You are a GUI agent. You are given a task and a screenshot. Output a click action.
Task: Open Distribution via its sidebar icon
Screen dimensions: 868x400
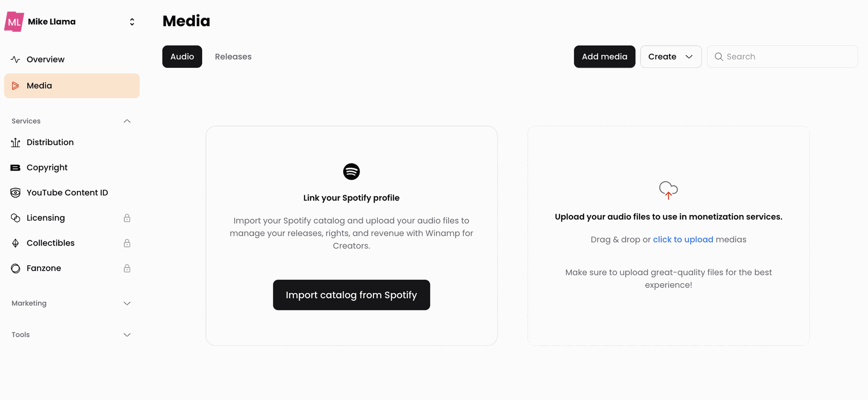pos(15,143)
